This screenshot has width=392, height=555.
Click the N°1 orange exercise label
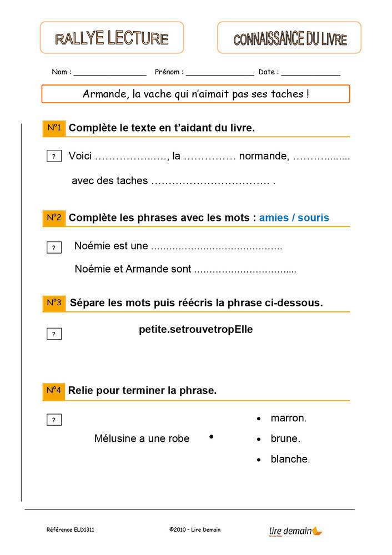click(x=54, y=128)
